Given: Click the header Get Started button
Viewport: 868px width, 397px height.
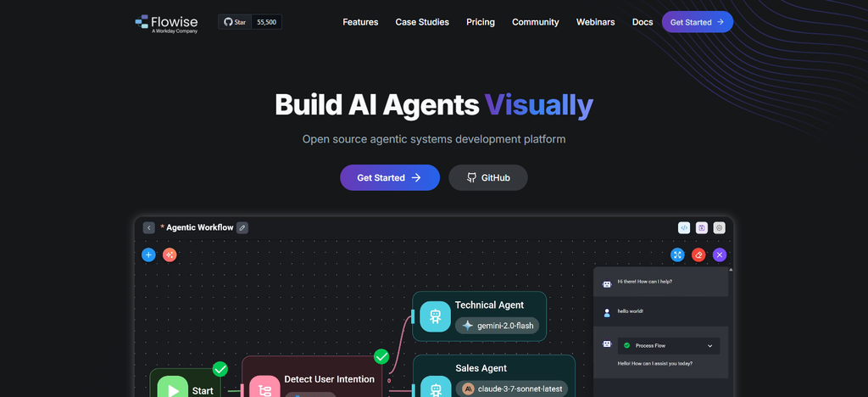Looking at the screenshot, I should (697, 22).
